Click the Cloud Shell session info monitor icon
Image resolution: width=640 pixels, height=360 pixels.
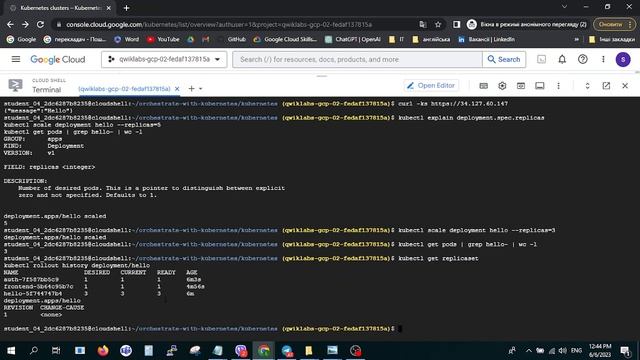540,86
